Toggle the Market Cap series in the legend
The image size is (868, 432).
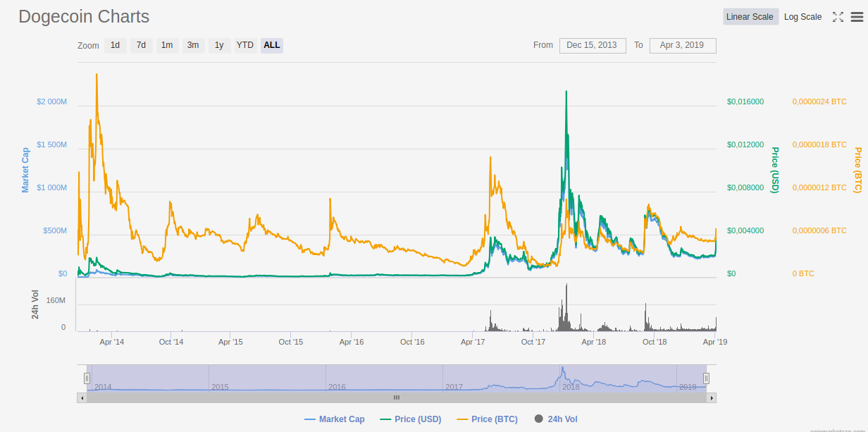(x=335, y=419)
